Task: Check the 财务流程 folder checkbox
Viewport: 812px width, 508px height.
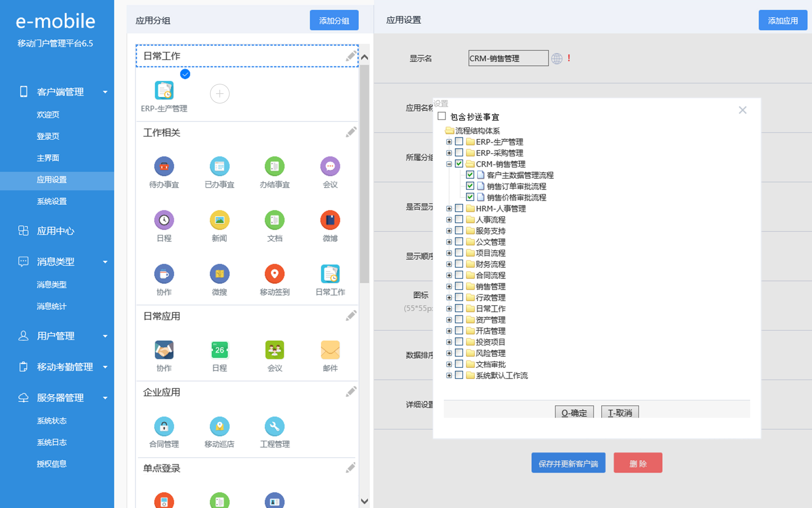Action: tap(459, 264)
